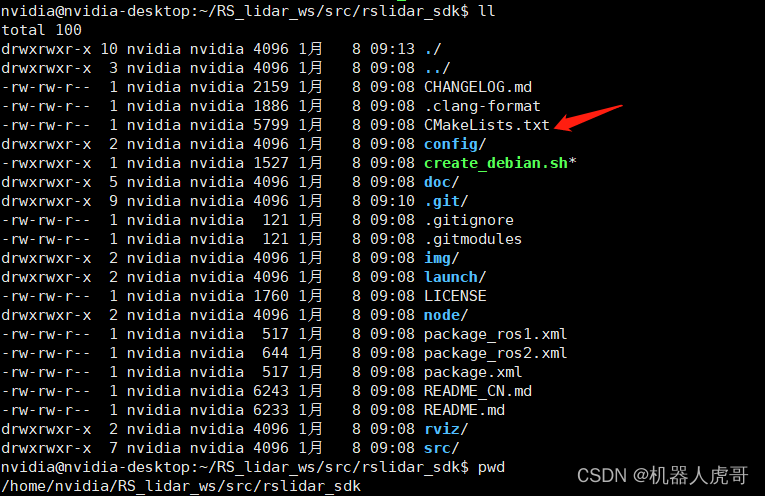
Task: Click the green create_debian.sh script name
Action: (495, 163)
